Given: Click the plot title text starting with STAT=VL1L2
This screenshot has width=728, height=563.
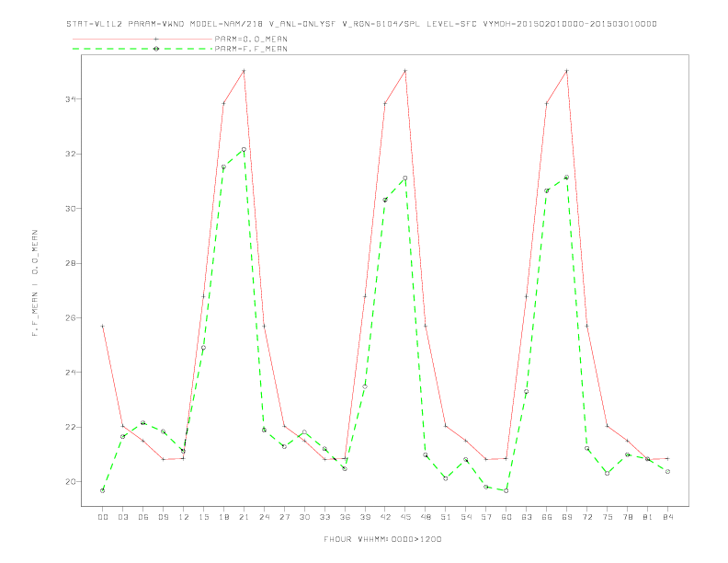Looking at the screenshot, I should click(361, 24).
